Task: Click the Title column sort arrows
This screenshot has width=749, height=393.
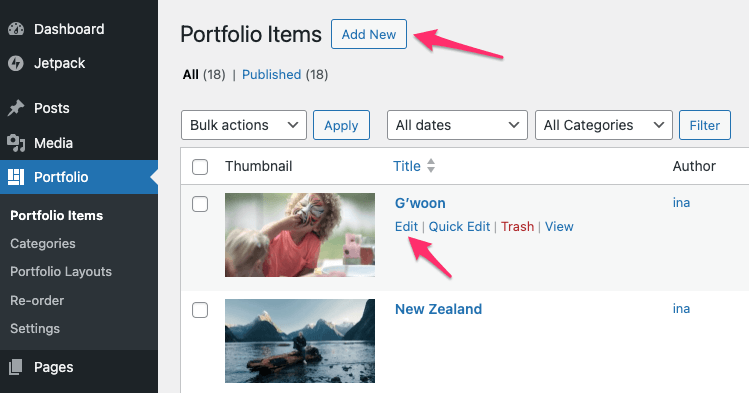Action: click(431, 166)
